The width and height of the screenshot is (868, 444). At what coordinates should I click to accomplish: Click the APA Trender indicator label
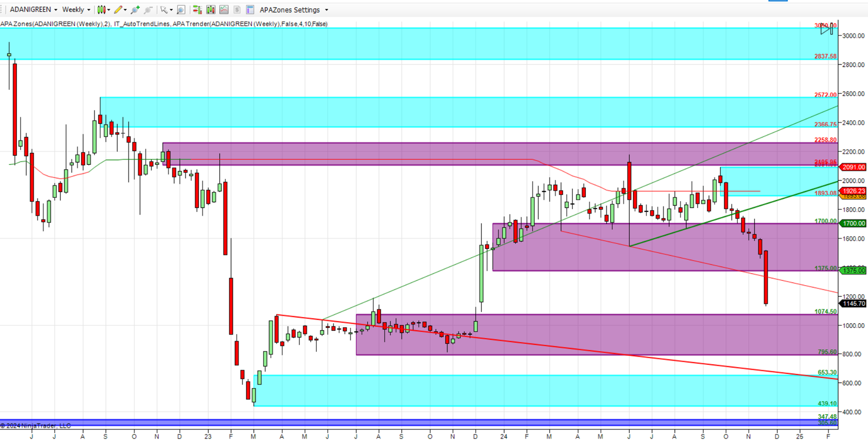point(250,24)
